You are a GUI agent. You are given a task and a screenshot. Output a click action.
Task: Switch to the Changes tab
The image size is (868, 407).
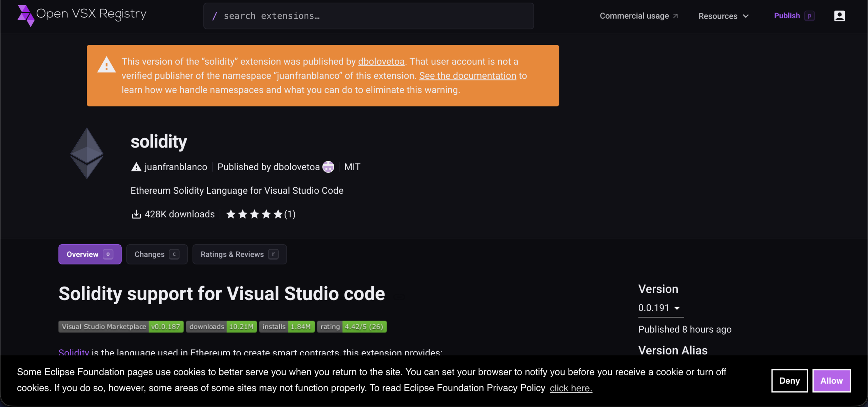click(157, 254)
